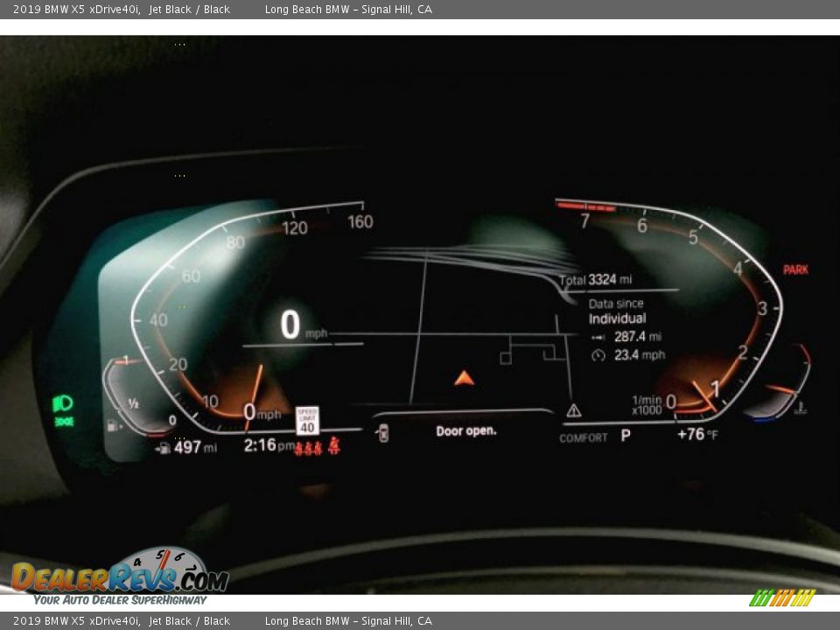Screen dimensions: 840x630
Task: Tap the green parking lights icon
Action: pyautogui.click(x=64, y=423)
